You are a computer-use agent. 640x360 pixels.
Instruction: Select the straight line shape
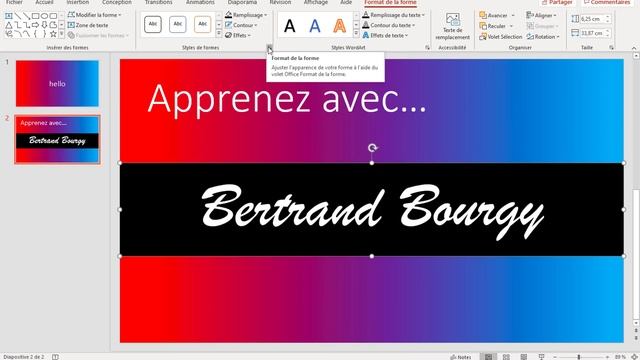pos(18,16)
